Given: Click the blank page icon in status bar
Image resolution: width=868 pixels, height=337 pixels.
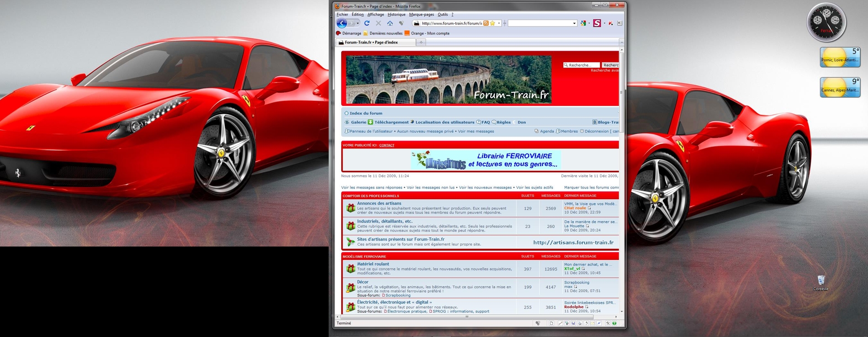Looking at the screenshot, I should point(551,323).
